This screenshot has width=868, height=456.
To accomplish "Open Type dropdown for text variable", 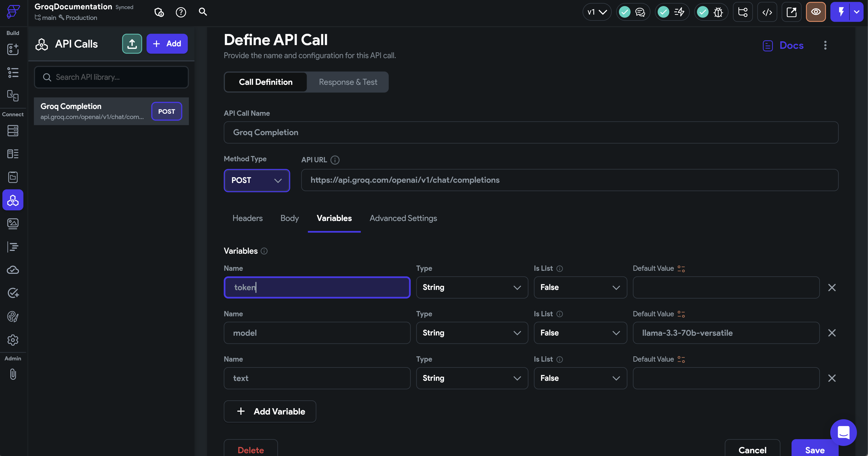I will point(472,378).
